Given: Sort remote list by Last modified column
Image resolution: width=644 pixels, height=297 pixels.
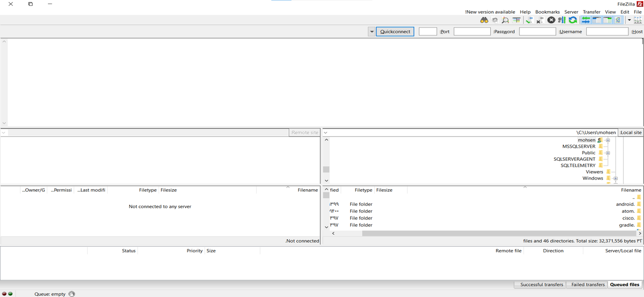Looking at the screenshot, I should (91, 190).
